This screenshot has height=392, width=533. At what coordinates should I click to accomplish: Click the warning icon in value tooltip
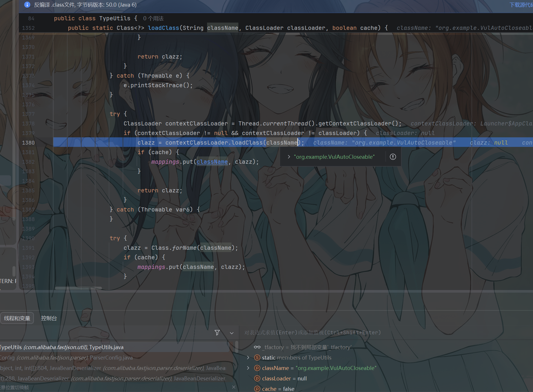(x=393, y=157)
